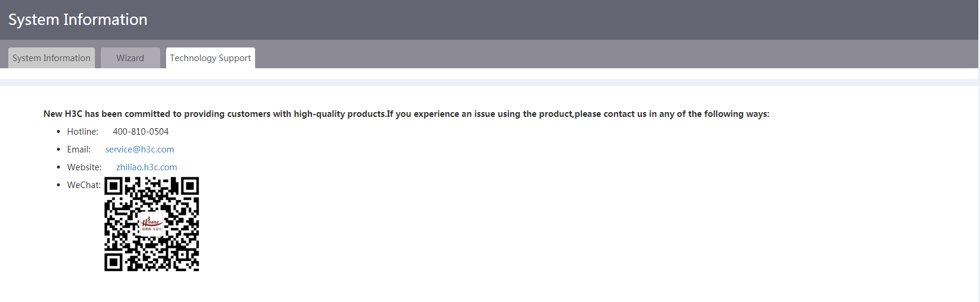Open the Wizard tab
Viewport: 980px width, 302px height.
click(x=131, y=58)
